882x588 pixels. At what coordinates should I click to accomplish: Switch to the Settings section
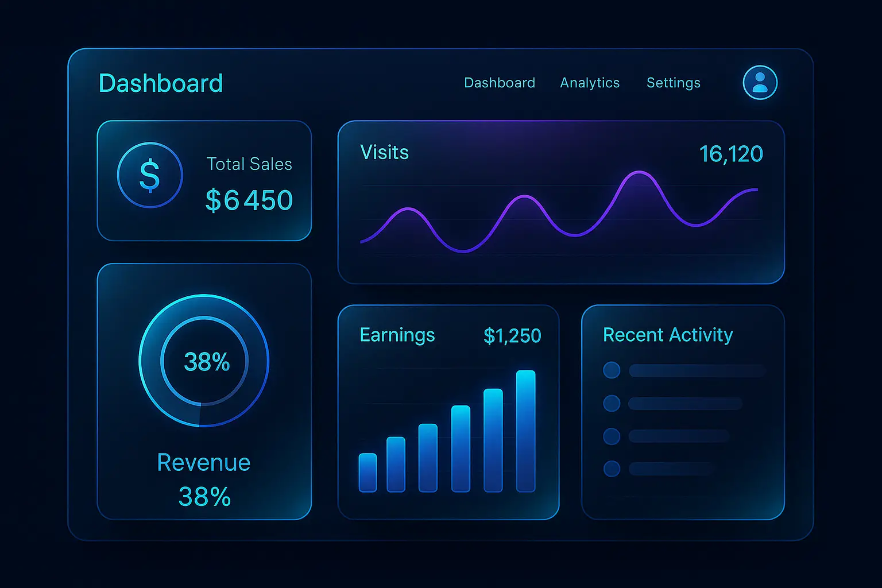[673, 83]
